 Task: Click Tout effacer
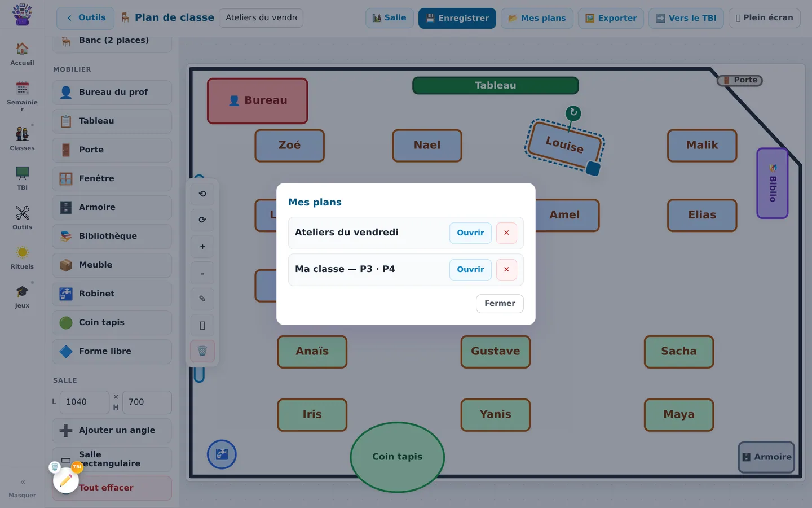click(x=112, y=488)
